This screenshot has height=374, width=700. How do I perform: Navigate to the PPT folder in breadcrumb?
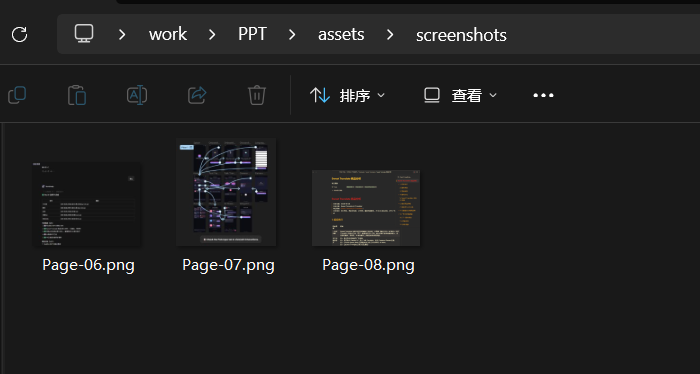click(x=252, y=34)
